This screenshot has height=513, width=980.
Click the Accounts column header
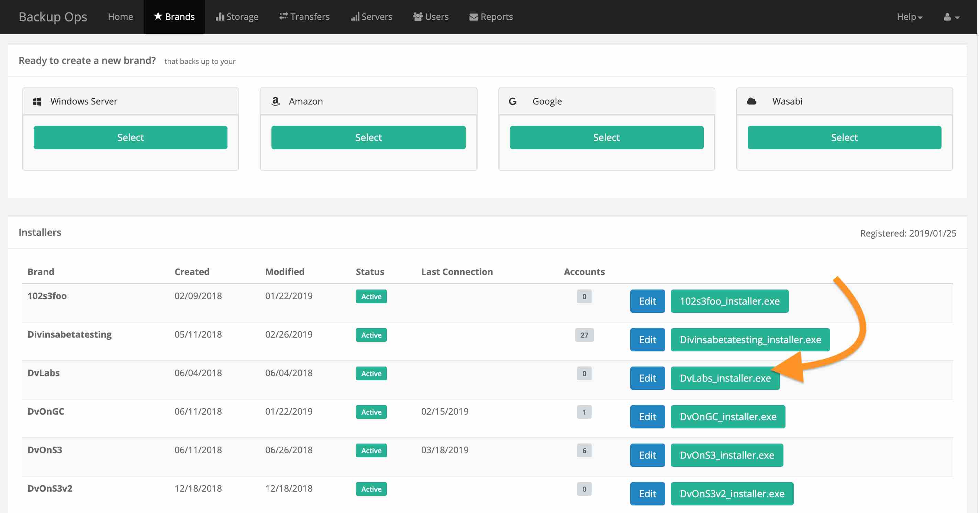click(x=584, y=271)
